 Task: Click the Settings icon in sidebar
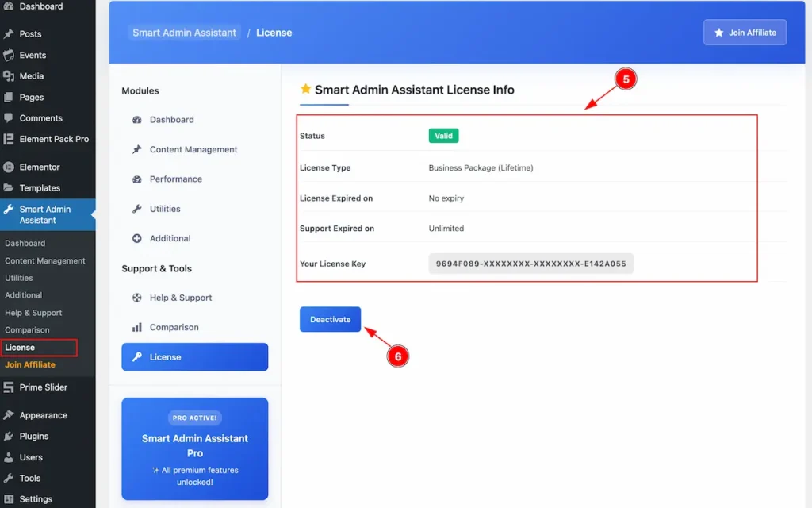pyautogui.click(x=8, y=499)
